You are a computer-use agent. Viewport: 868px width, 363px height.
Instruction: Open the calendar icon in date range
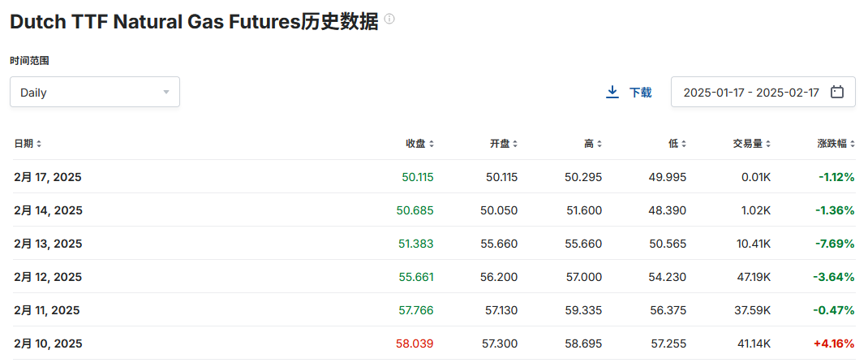838,93
